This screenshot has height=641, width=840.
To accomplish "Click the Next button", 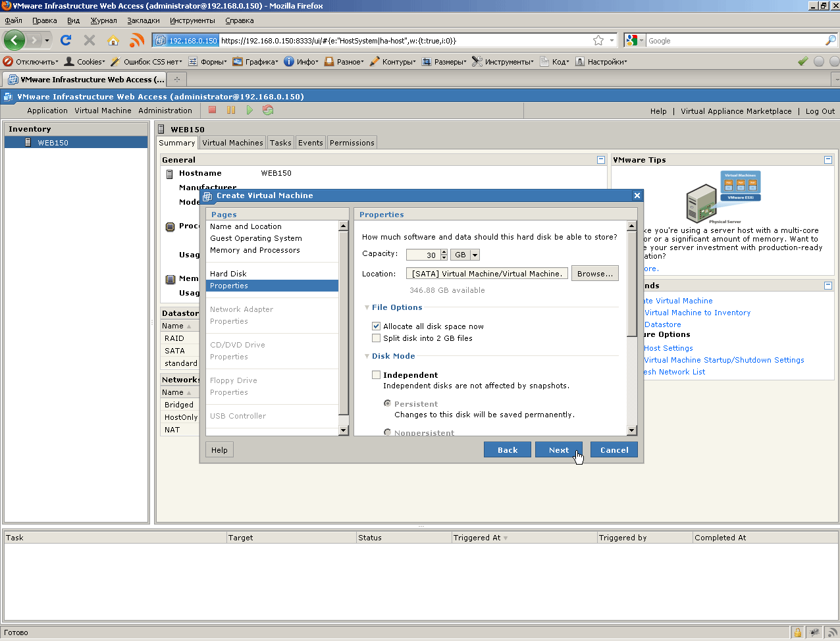I will 559,449.
